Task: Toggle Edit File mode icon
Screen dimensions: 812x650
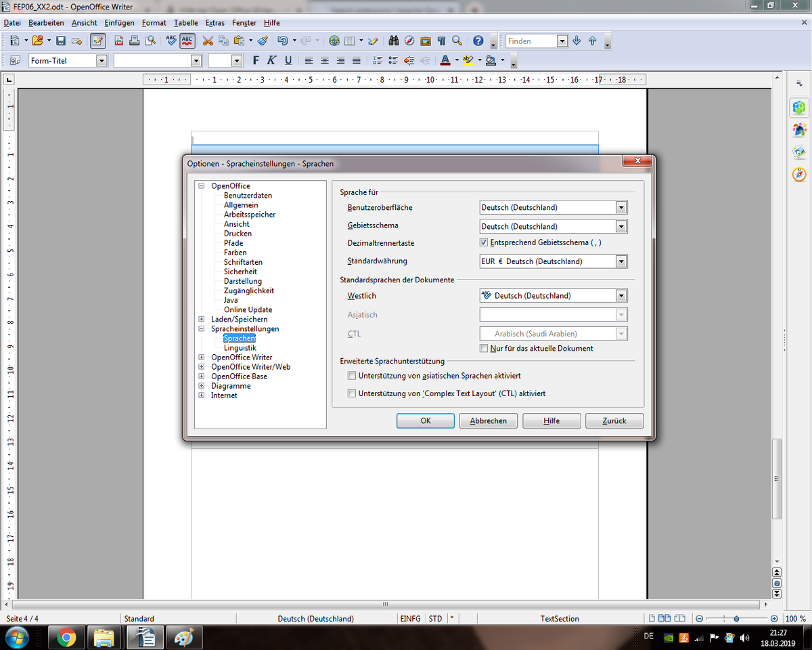Action: (98, 41)
